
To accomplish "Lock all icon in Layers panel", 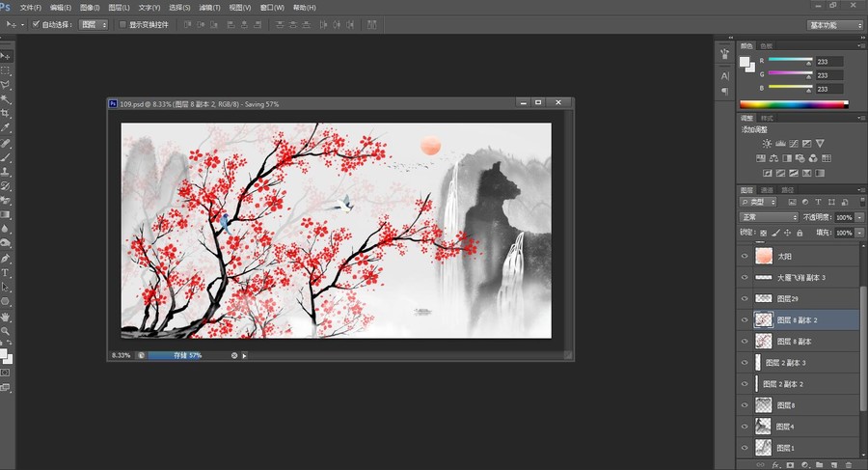I will tap(800, 233).
